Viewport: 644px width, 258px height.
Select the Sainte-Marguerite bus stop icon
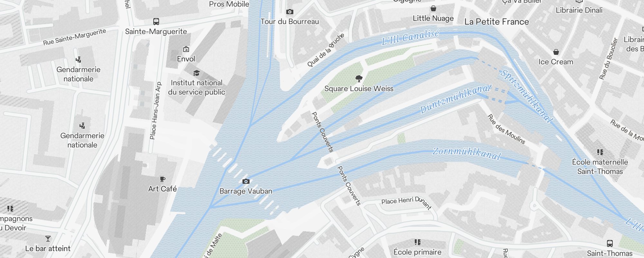pos(156,22)
